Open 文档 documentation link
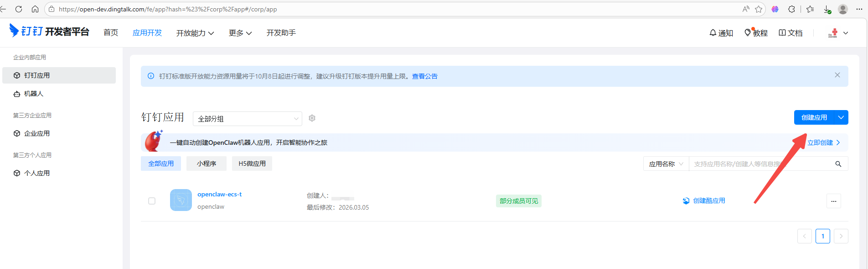This screenshot has height=269, width=868. pos(790,33)
